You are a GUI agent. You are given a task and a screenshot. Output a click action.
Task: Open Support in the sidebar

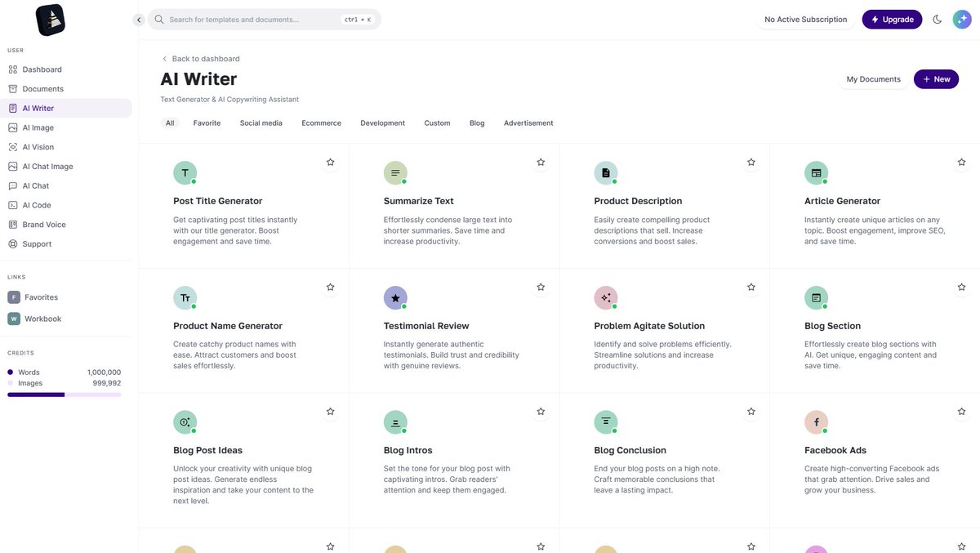pyautogui.click(x=67, y=244)
